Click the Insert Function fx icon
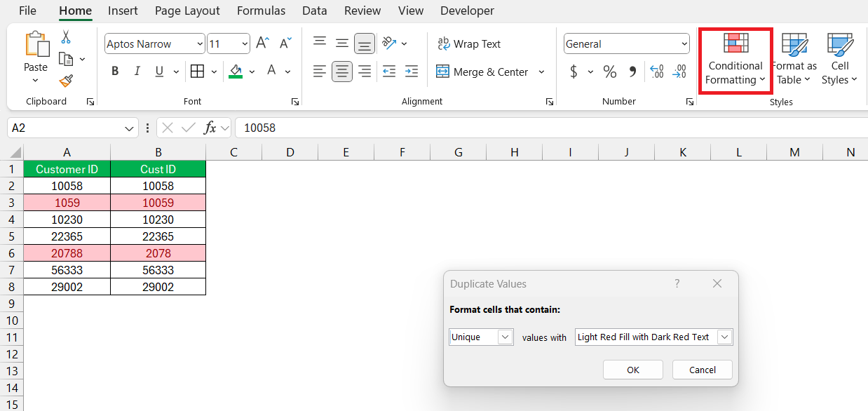 point(210,128)
